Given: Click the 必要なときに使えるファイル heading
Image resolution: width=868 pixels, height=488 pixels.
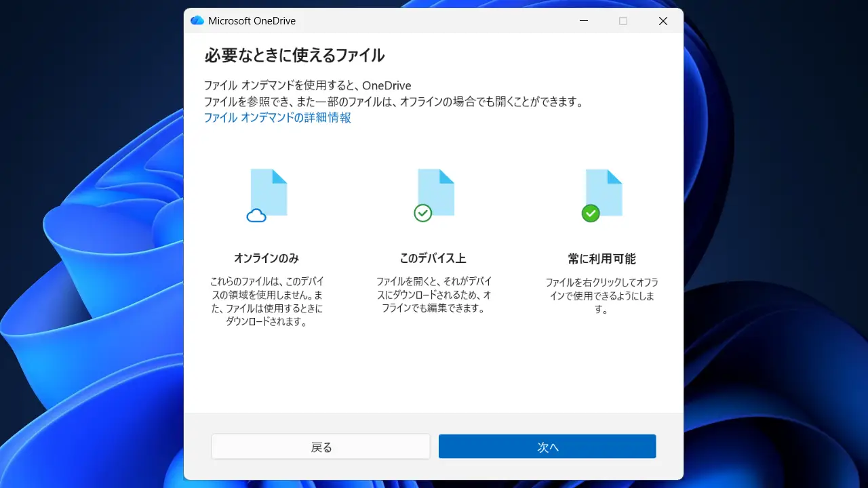Looking at the screenshot, I should coord(294,56).
